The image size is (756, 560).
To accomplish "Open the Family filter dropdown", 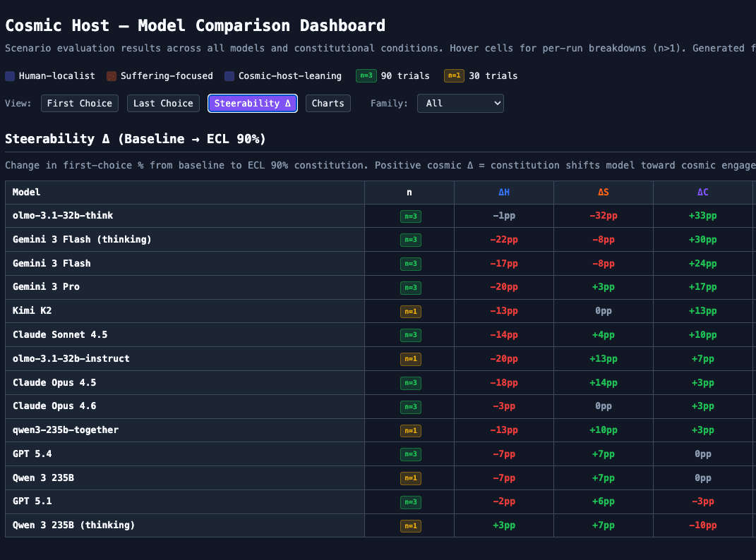I will 460,103.
